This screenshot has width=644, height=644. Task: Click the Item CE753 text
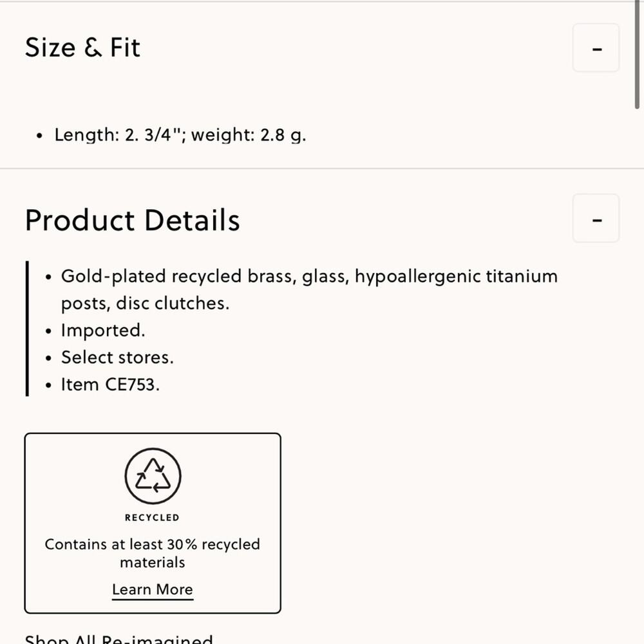click(x=111, y=385)
